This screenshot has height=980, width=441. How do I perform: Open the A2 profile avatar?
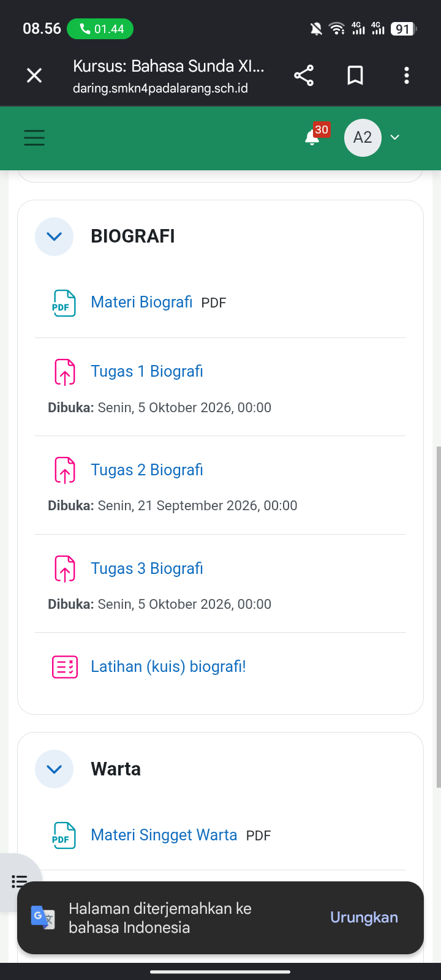pos(363,137)
